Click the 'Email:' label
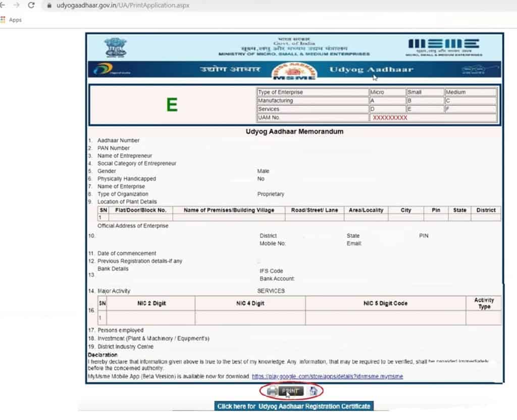Image resolution: width=517 pixels, height=420 pixels. (x=354, y=244)
